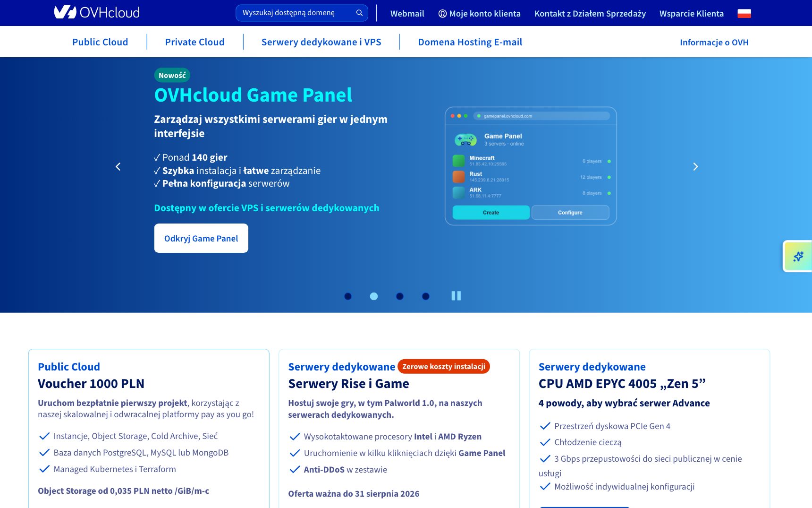This screenshot has width=812, height=508.
Task: Select the fourth carousel dot
Action: pyautogui.click(x=426, y=296)
